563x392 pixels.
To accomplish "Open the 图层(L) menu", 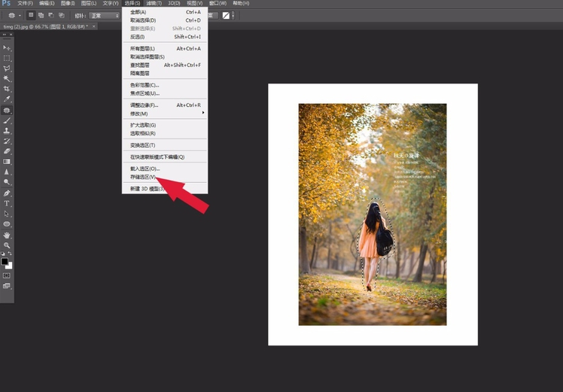I will 89,3.
